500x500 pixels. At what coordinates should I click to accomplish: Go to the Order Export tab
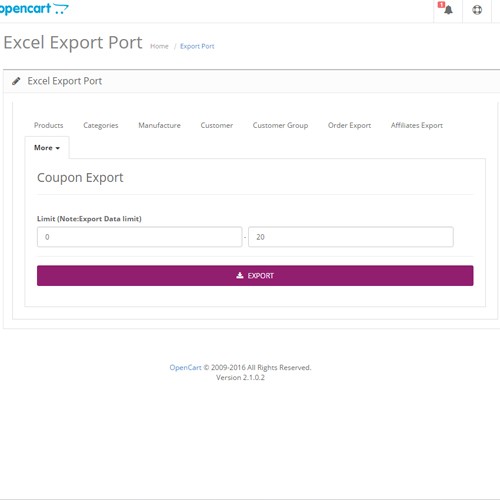[349, 125]
